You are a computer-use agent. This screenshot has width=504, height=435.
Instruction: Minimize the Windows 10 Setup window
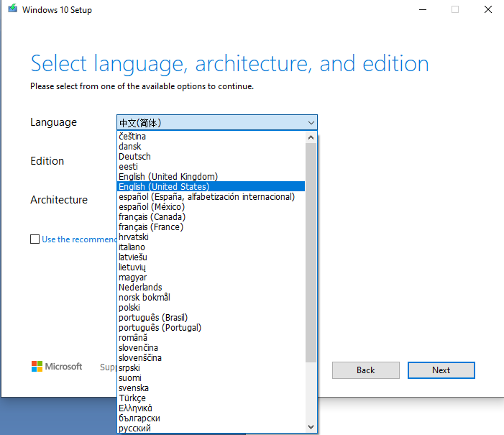(x=423, y=9)
